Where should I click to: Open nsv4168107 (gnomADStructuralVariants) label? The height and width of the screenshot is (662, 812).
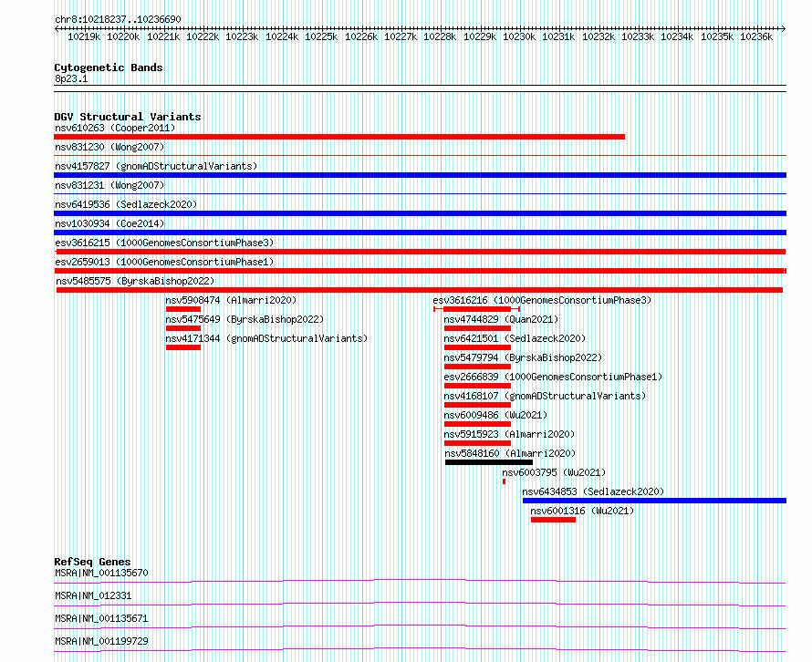[545, 396]
